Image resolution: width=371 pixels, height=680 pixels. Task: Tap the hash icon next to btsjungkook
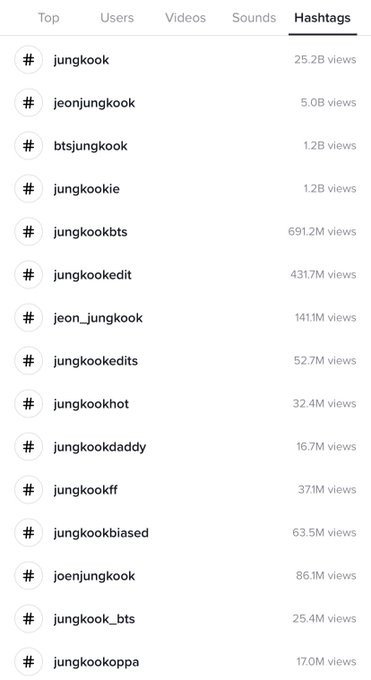click(x=29, y=146)
